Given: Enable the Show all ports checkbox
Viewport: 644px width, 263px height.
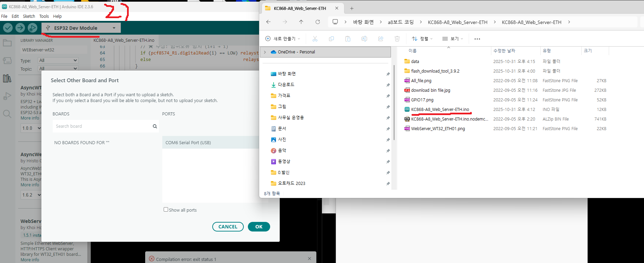Looking at the screenshot, I should 166,210.
